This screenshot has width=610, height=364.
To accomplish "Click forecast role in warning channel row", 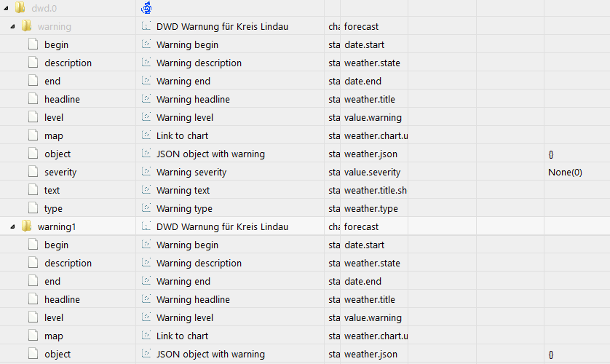I will 361,26.
